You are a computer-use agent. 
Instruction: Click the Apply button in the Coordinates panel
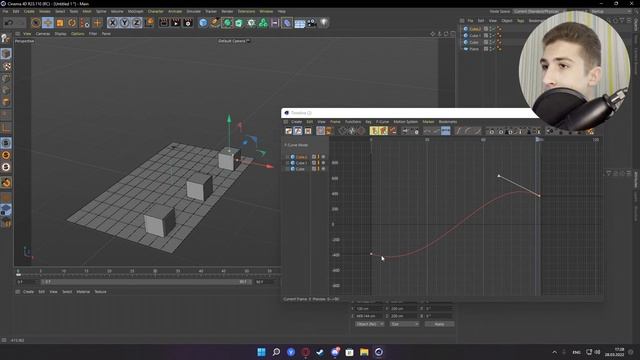click(439, 324)
